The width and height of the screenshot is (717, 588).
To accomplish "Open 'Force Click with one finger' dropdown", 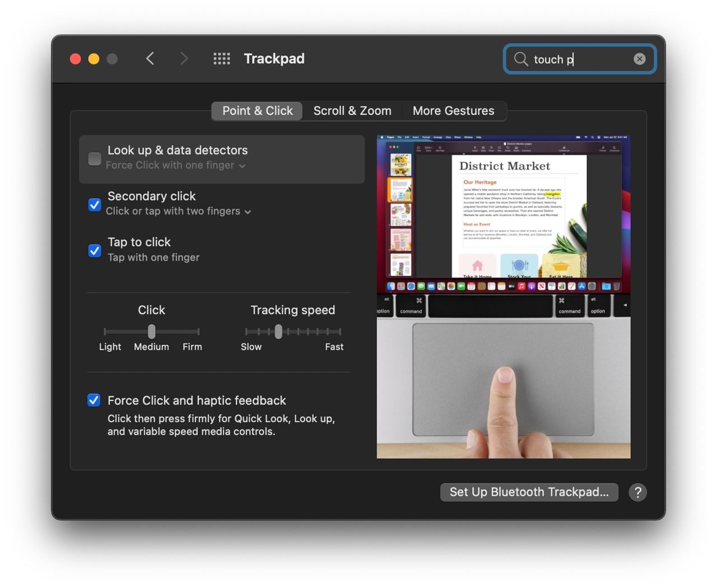I will tap(175, 165).
